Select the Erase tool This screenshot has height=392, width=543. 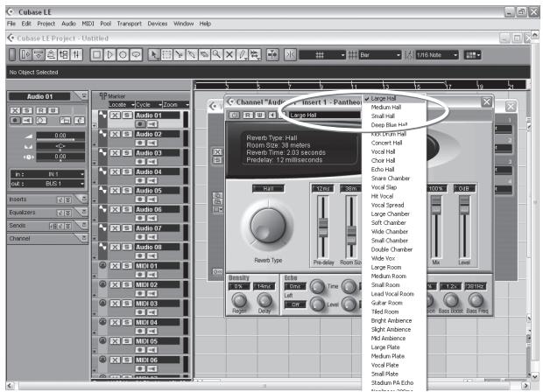(x=204, y=54)
